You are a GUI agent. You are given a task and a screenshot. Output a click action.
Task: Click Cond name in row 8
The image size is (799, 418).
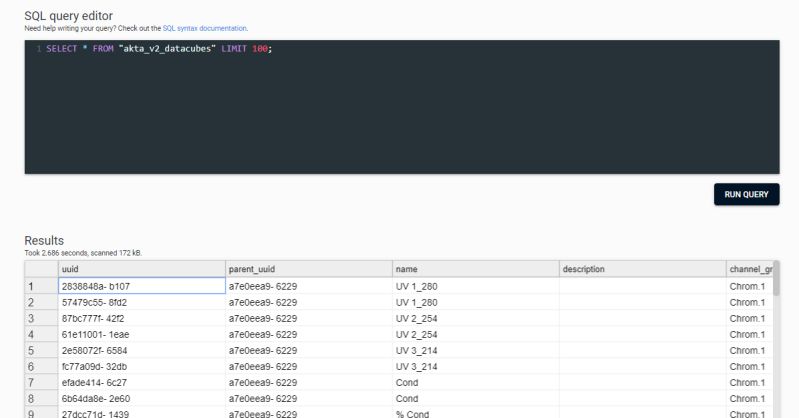click(x=476, y=399)
